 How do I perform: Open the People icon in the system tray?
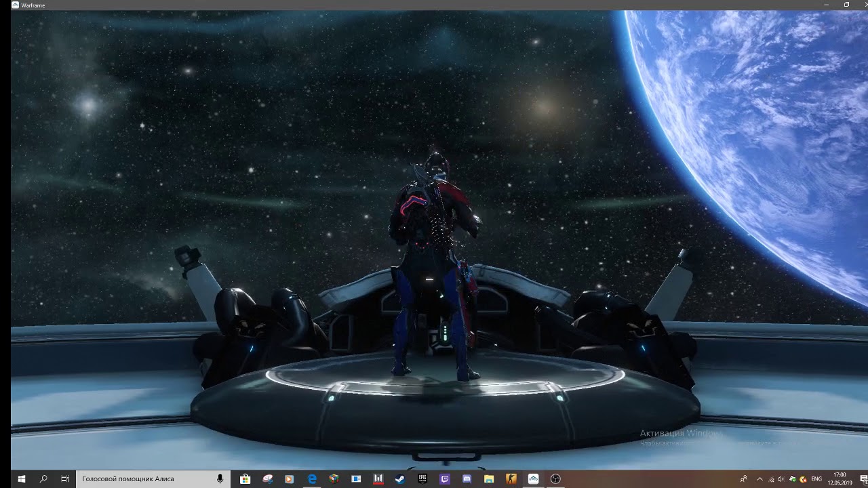pyautogui.click(x=743, y=479)
